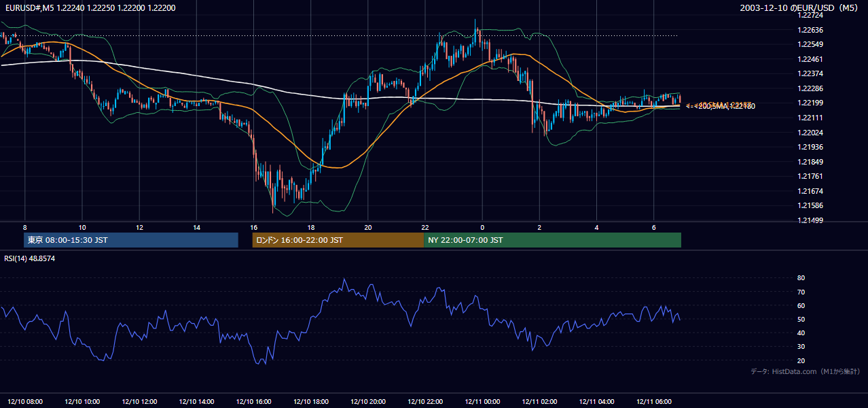This screenshot has width=868, height=408.
Task: Select the ロンドン 16:00-22:00 JST session bar
Action: click(338, 240)
